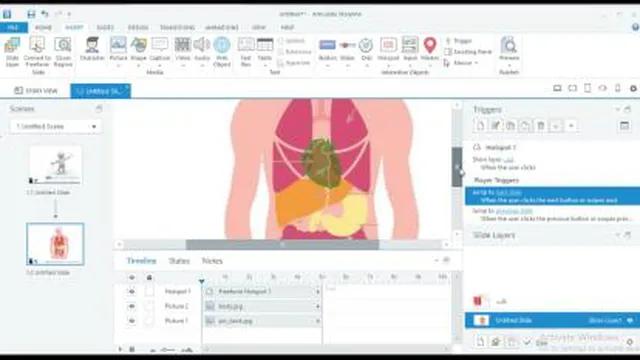Click the timeline playhead marker

tap(201, 281)
